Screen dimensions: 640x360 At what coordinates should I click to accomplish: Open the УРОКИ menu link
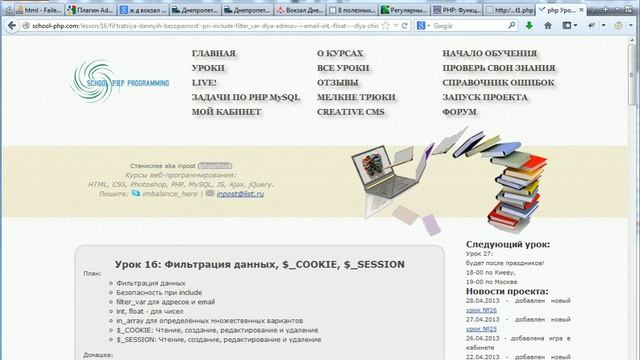pyautogui.click(x=208, y=68)
